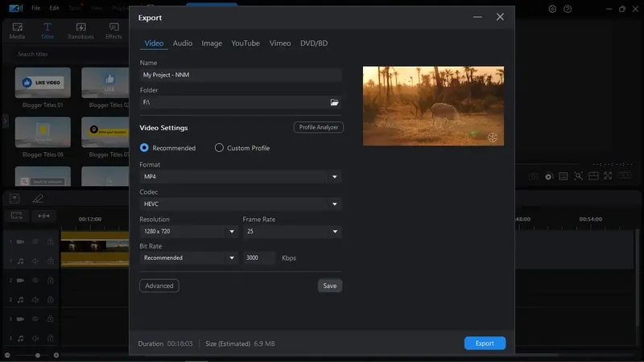This screenshot has height=362, width=644.
Task: Open the Frame Rate dropdown
Action: [x=292, y=232]
